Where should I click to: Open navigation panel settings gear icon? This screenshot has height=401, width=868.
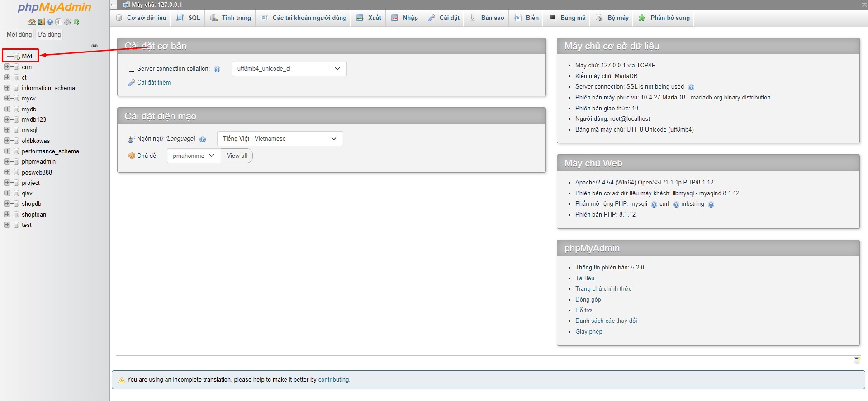click(67, 22)
